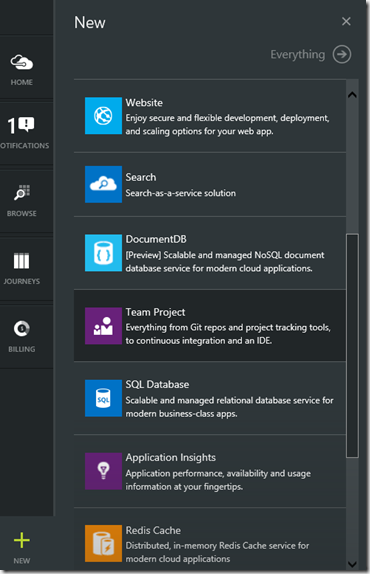Click the "Application performance, availability and usage" description
The width and height of the screenshot is (370, 574).
tap(218, 480)
